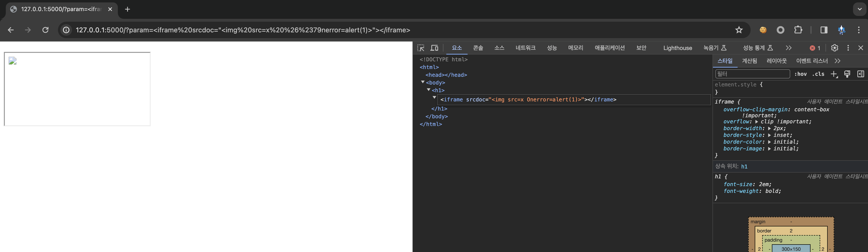Click the h1 inherited-from link

pyautogui.click(x=744, y=166)
